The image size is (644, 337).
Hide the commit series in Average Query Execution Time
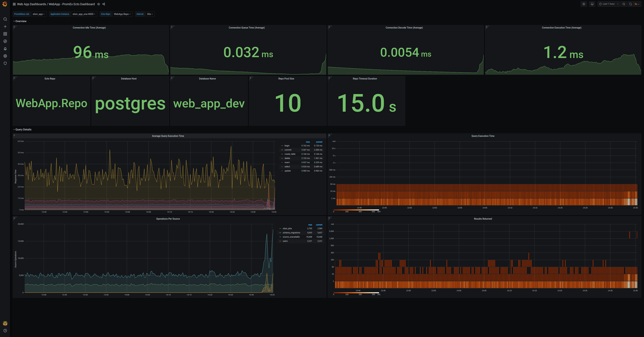pos(288,150)
